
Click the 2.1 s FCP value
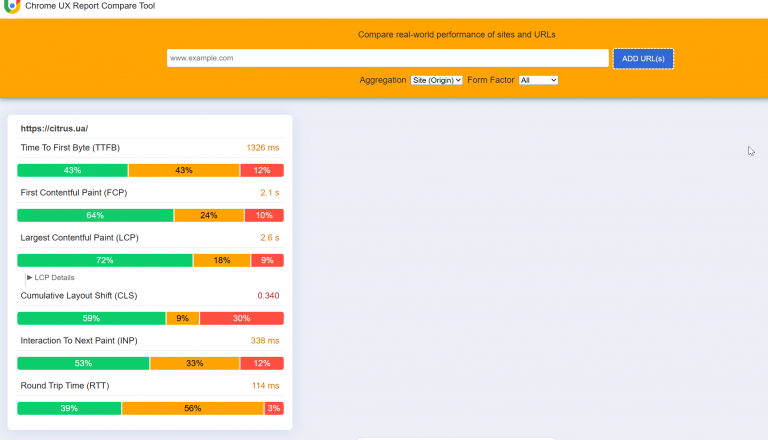269,193
